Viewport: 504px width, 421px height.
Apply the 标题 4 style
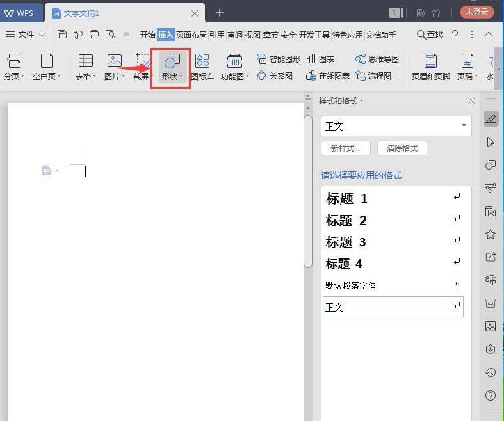(393, 264)
